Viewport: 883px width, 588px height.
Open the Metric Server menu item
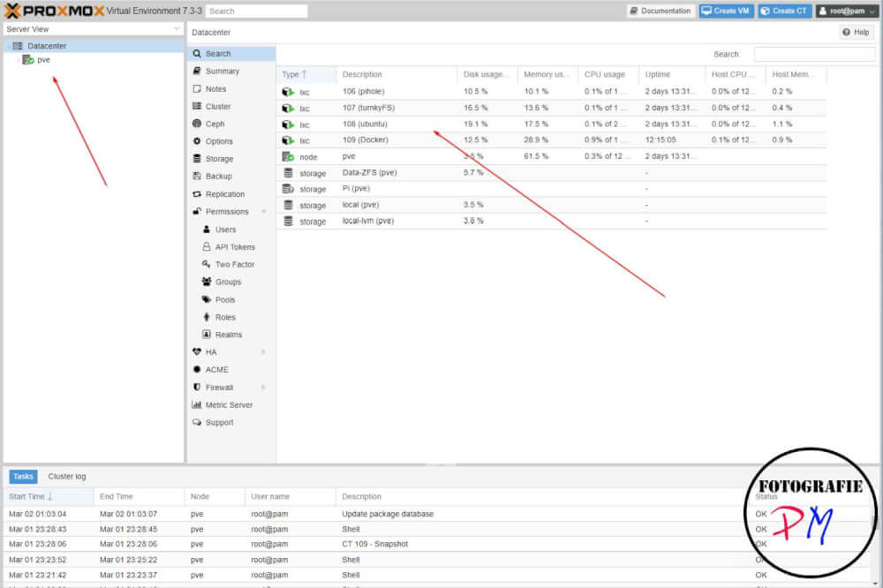(x=231, y=405)
